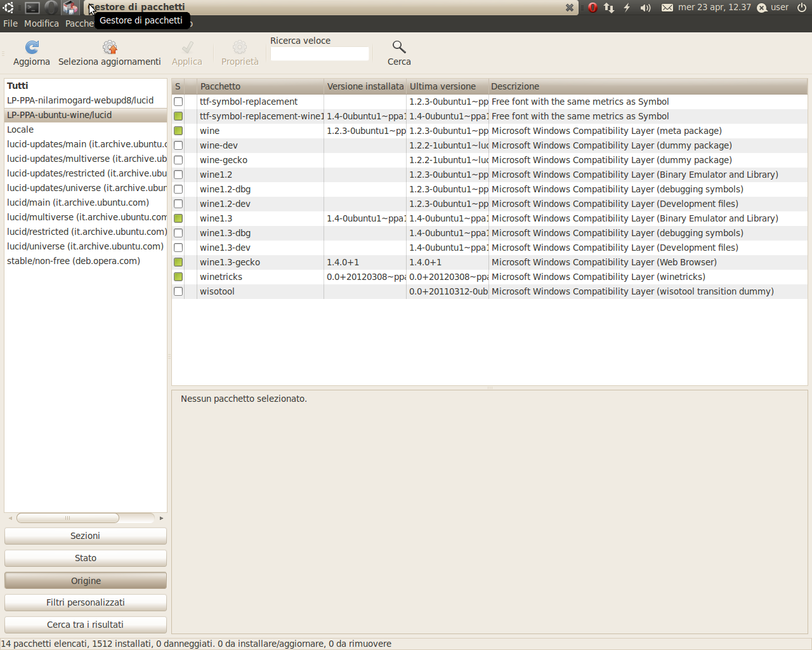Sort by Ultima versione column header
The height and width of the screenshot is (650, 812).
pos(447,86)
